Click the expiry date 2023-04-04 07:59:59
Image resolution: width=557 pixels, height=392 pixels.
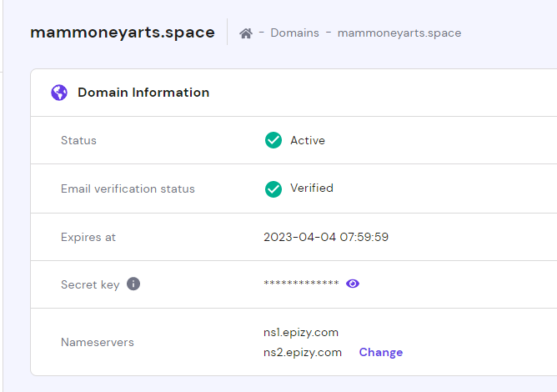tap(326, 237)
